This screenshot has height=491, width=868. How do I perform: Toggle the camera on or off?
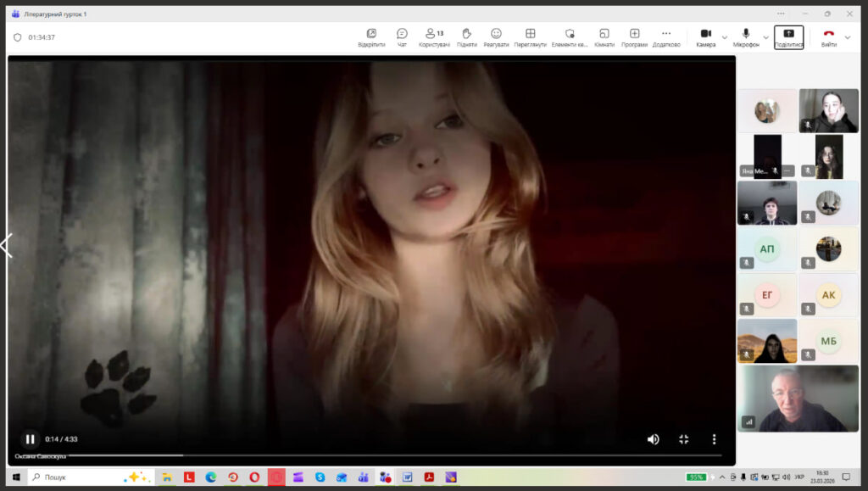coord(705,34)
